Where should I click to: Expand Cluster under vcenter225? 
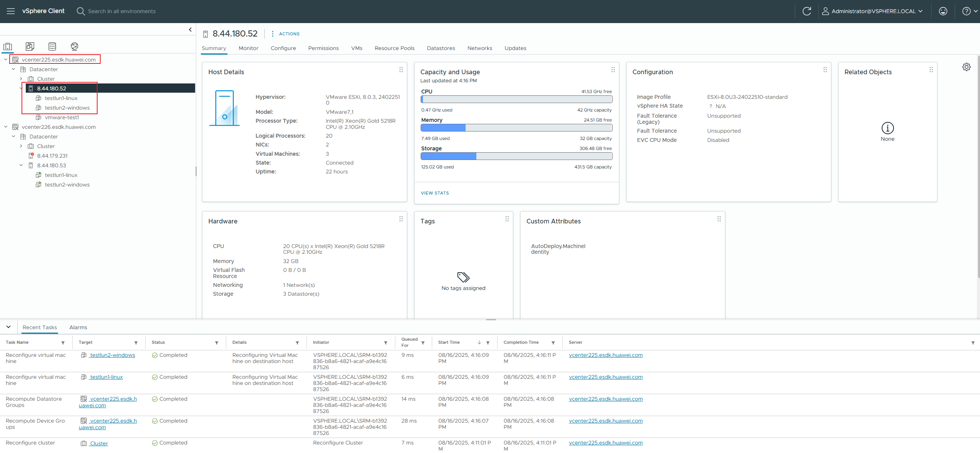[21, 79]
